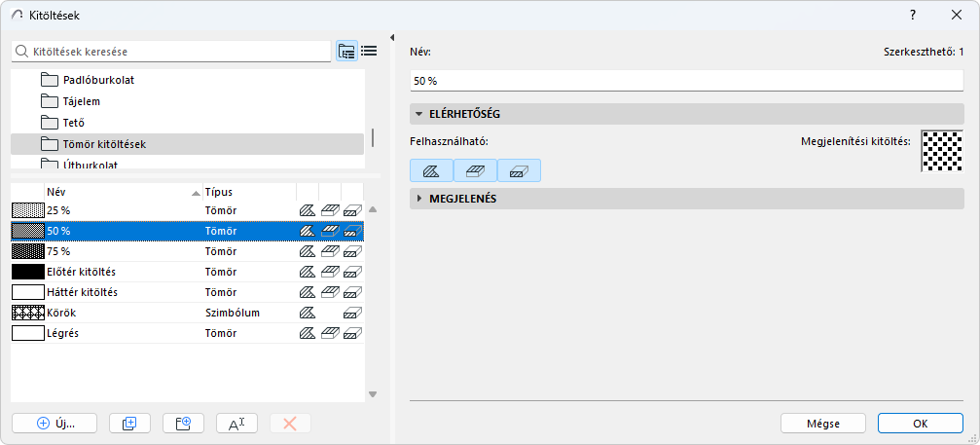Click list scroll up arrow
Screen dimensions: 980x445
click(373, 210)
